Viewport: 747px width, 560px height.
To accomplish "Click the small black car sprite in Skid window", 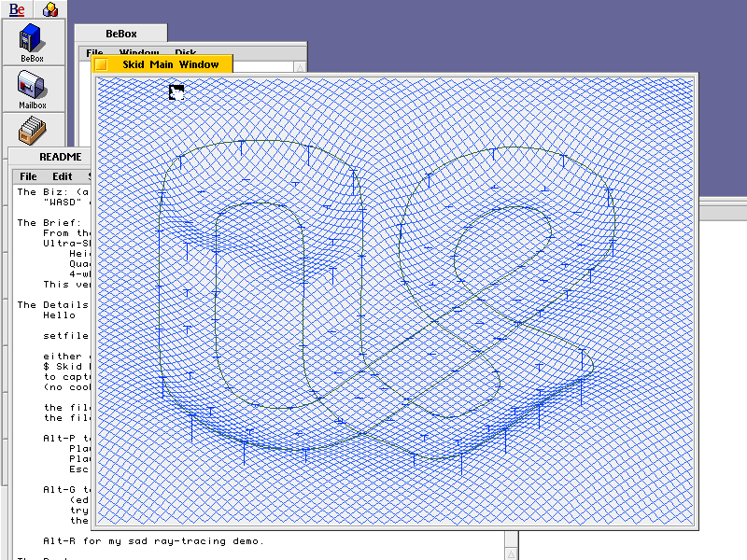I will pos(176,92).
